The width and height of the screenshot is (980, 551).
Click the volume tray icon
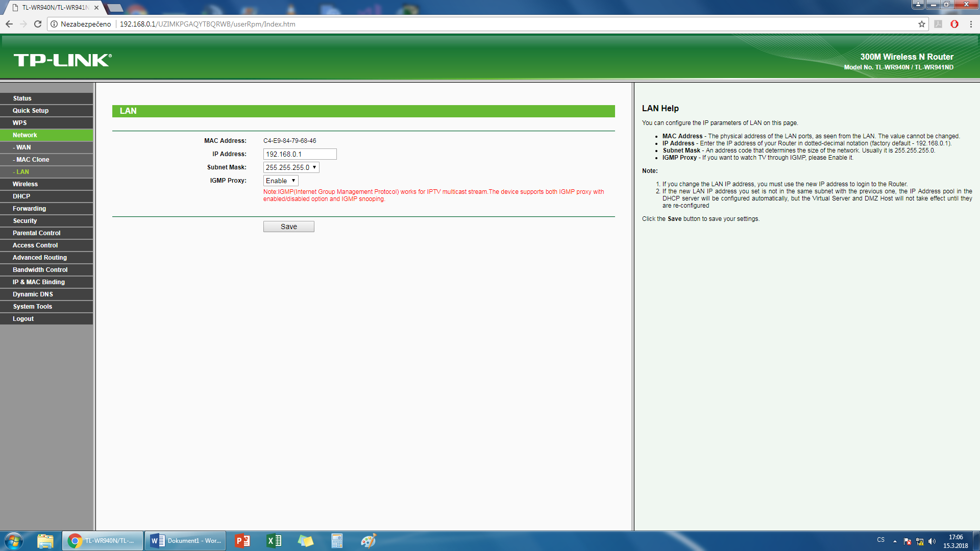tap(932, 541)
